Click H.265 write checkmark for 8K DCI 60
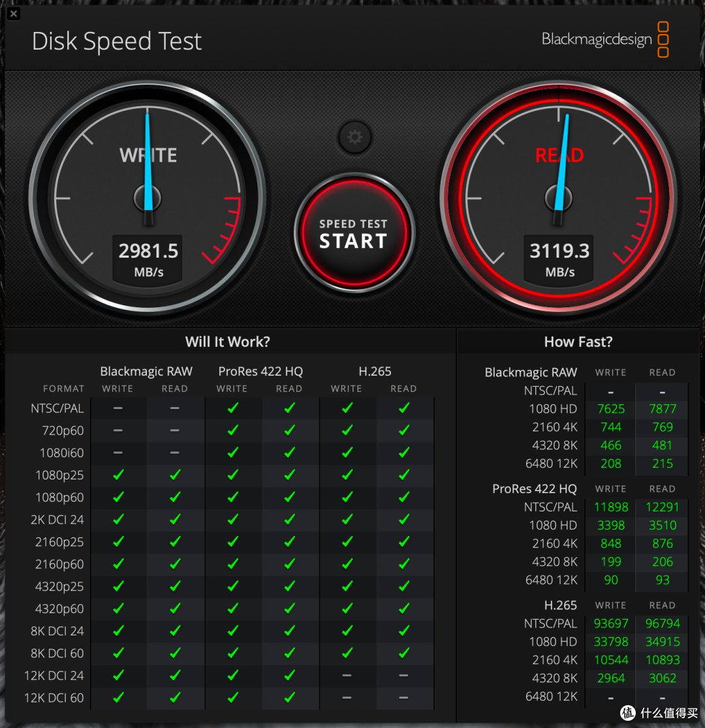 click(x=347, y=653)
